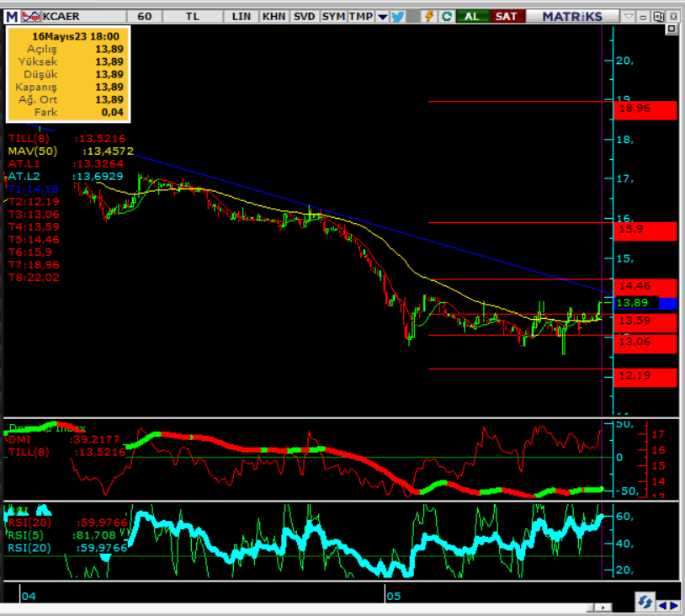Click the MATRIKS brand banner
The height and width of the screenshot is (616, 685).
tap(572, 17)
